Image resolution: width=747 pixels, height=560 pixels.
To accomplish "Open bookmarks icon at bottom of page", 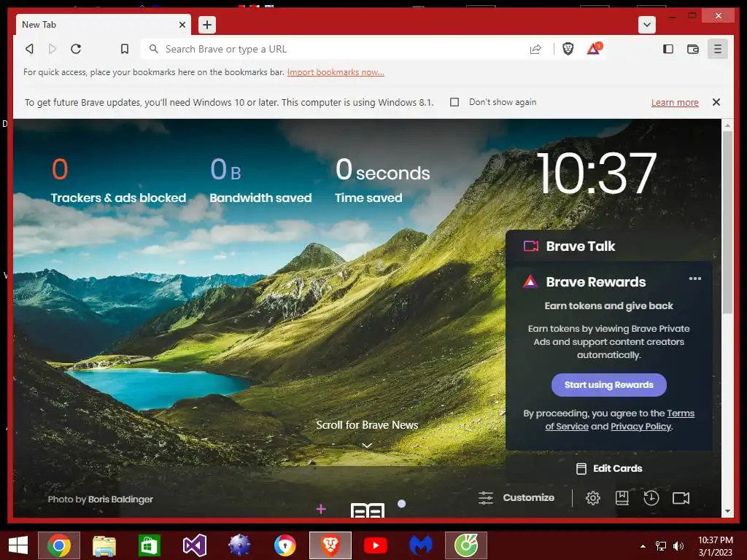I will (622, 498).
